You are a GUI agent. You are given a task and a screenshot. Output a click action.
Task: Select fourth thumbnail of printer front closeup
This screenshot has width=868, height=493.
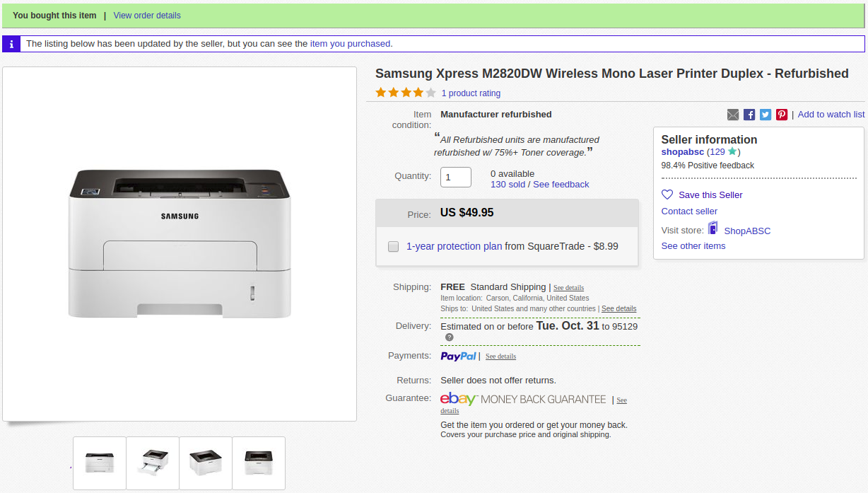[x=259, y=463]
